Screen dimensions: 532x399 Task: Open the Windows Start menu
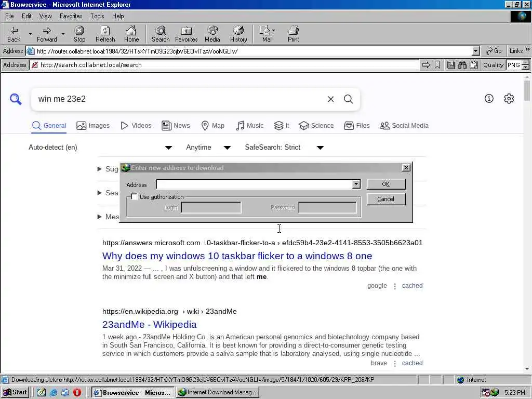(15, 392)
